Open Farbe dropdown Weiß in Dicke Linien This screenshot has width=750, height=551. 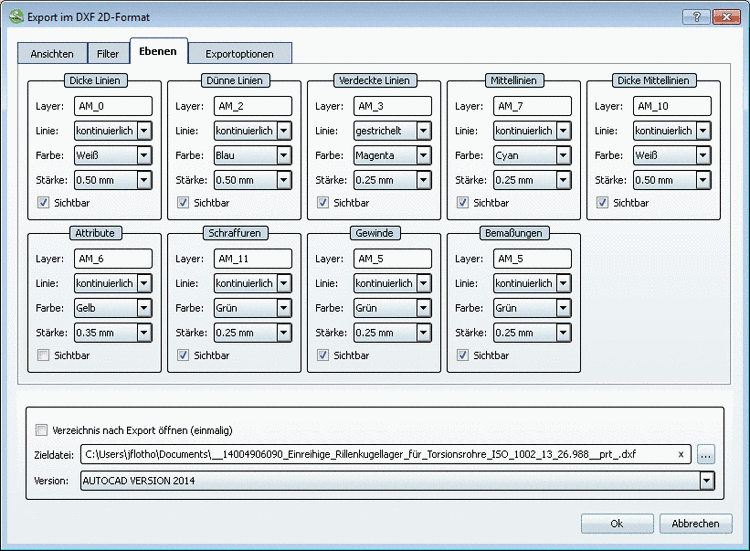(113, 155)
